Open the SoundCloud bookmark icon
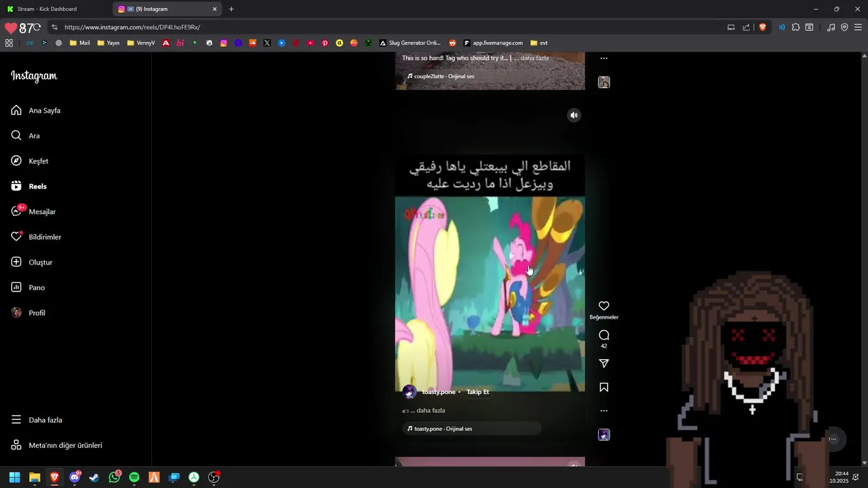 click(x=253, y=43)
